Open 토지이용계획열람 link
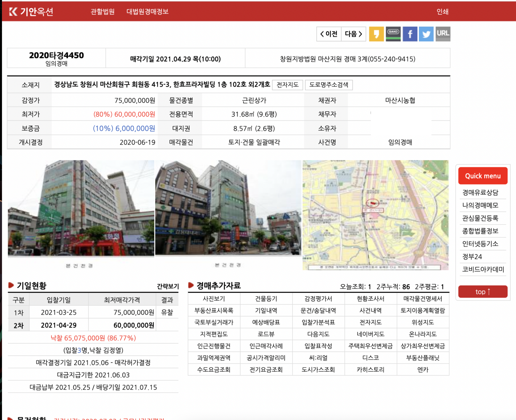This screenshot has width=516, height=420. (423, 310)
